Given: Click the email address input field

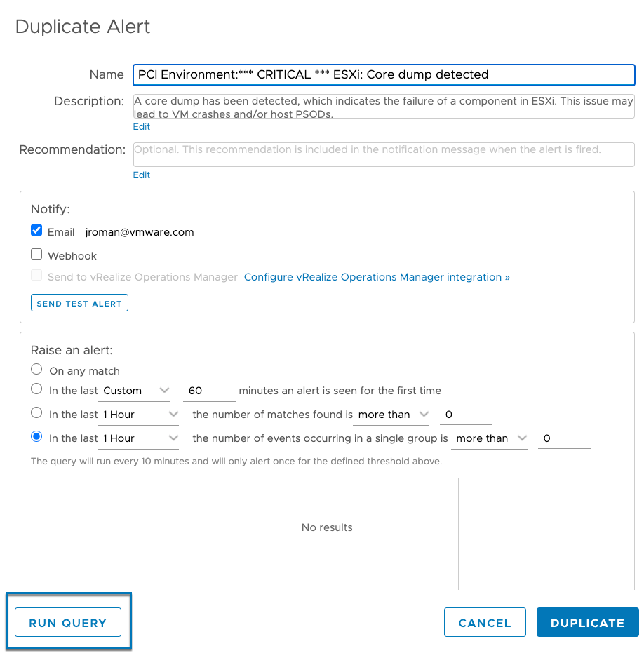Looking at the screenshot, I should point(325,232).
